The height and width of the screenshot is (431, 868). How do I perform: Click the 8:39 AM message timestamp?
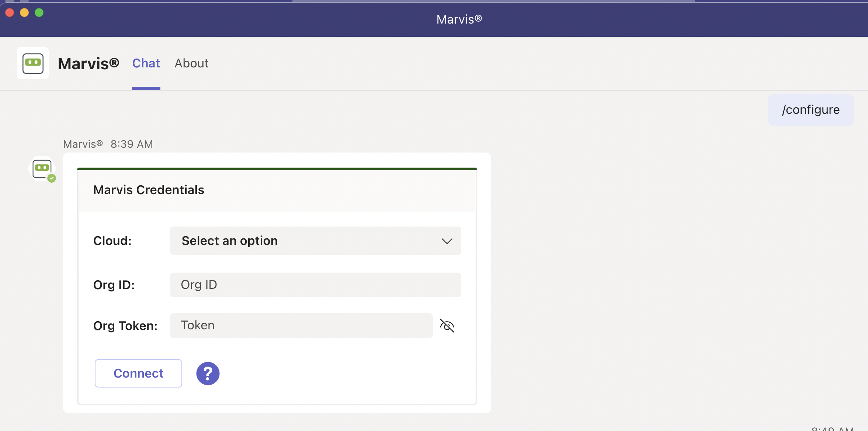[132, 144]
